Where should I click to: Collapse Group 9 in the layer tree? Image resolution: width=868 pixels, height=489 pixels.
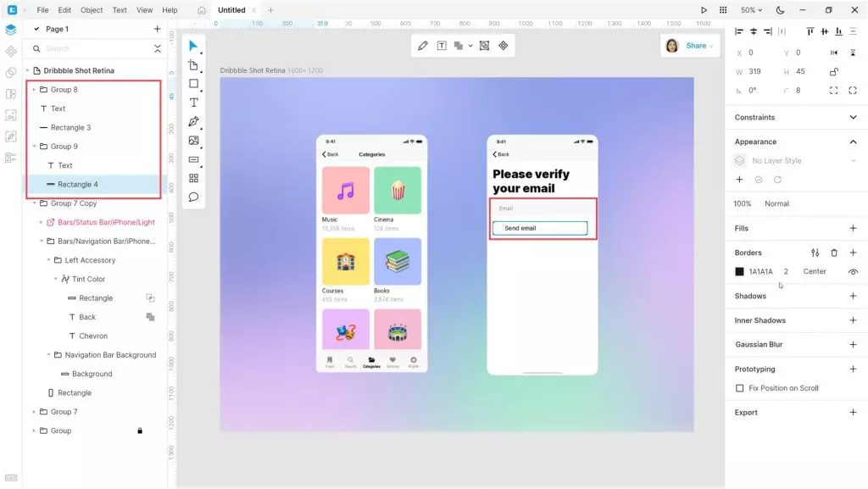[34, 147]
